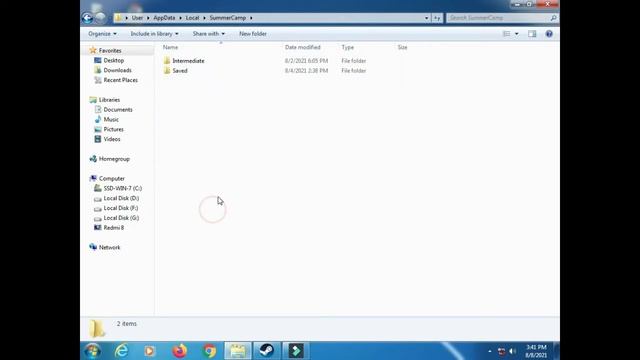Sort by the Type column header
Image resolution: width=640 pixels, height=360 pixels.
click(x=348, y=47)
